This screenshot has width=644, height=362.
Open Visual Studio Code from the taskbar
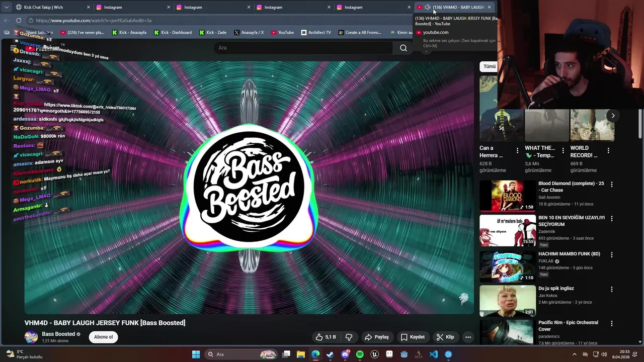(x=434, y=354)
